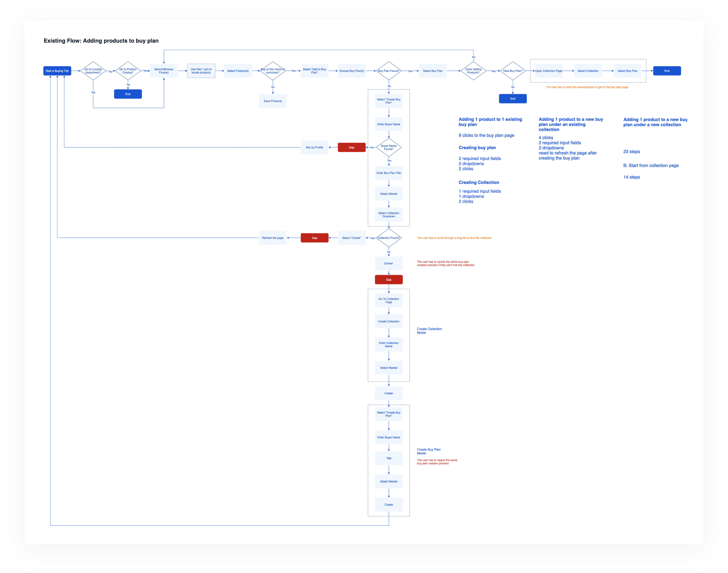Click the Collection Found? decision diamond
The width and height of the screenshot is (728, 573).
pos(389,238)
